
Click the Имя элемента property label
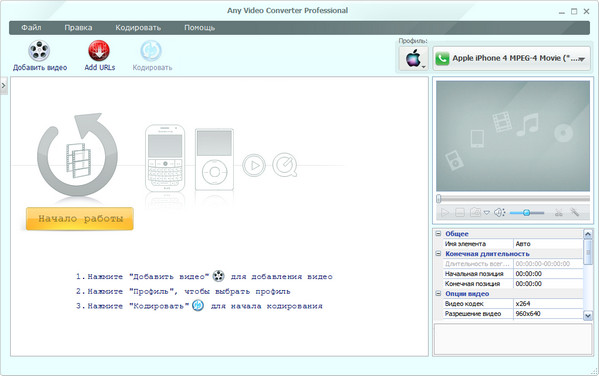[x=465, y=244]
